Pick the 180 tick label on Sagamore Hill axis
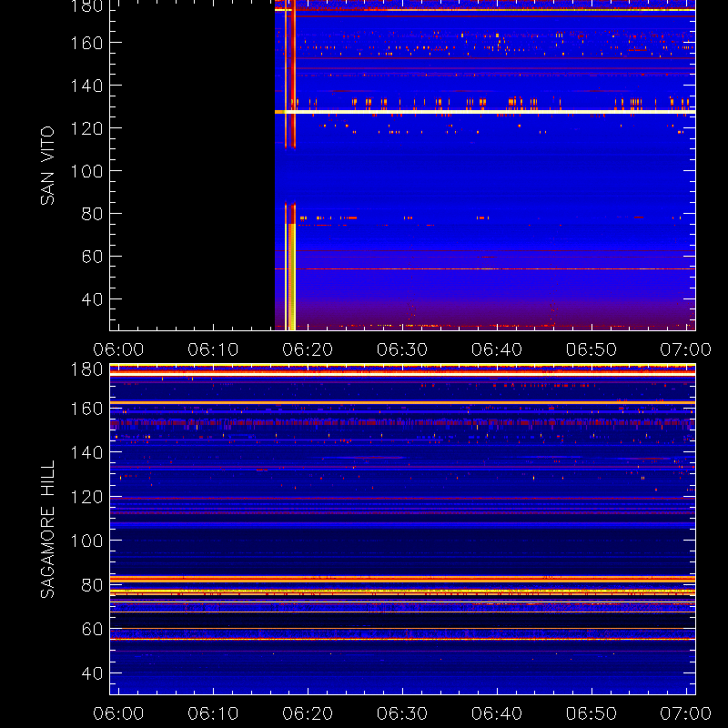728x728 pixels. pos(86,369)
